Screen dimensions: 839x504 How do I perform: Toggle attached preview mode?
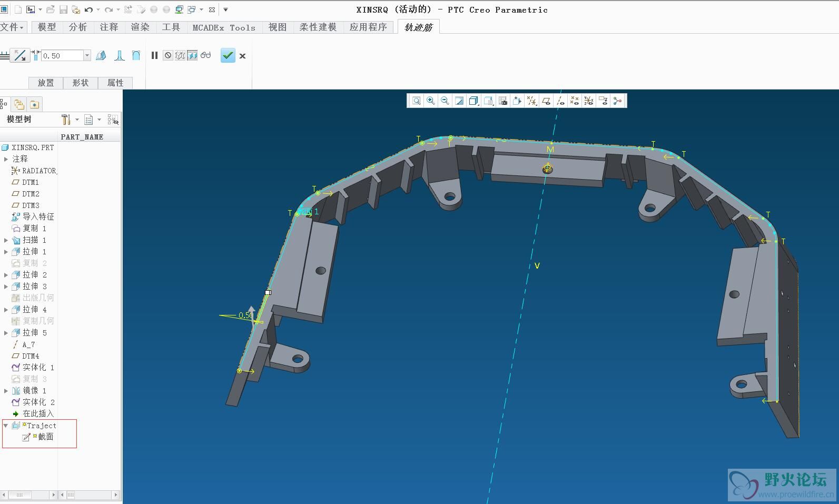[x=192, y=55]
